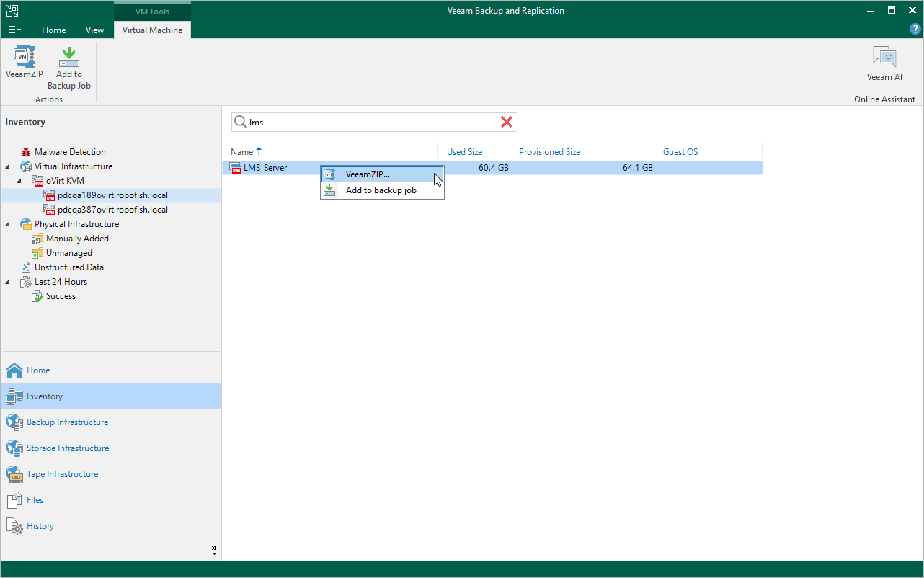
Task: Select Unmanaged in the inventory tree
Action: [x=69, y=253]
